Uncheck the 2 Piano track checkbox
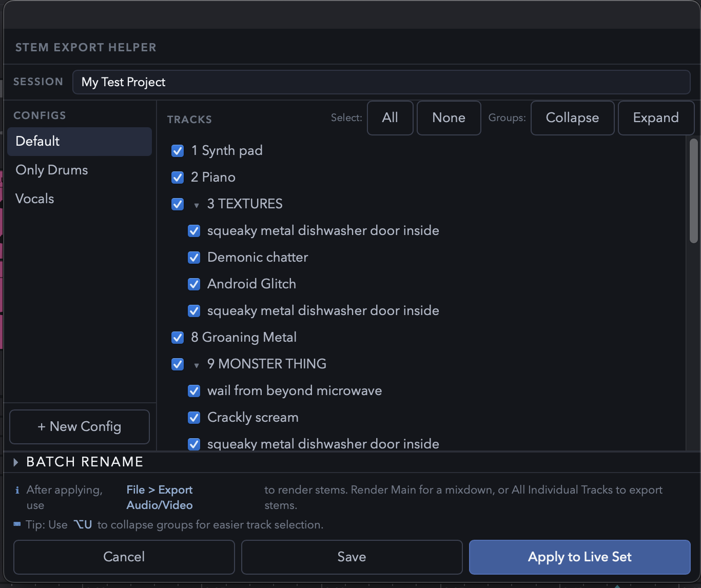 [178, 178]
